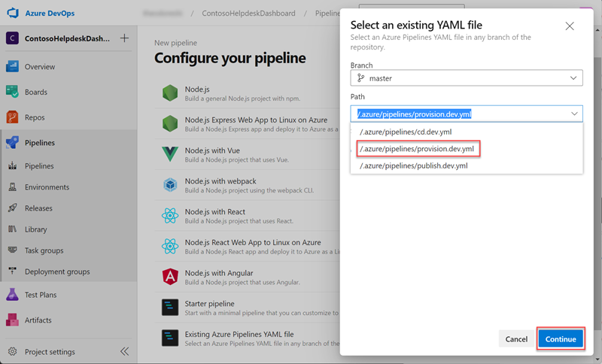The image size is (602, 364).
Task: Choose the Node.js hexagon template icon
Action: [x=170, y=93]
